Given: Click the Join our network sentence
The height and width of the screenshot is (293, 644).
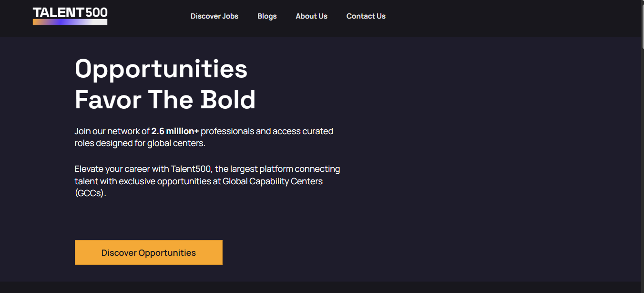Looking at the screenshot, I should 204,137.
